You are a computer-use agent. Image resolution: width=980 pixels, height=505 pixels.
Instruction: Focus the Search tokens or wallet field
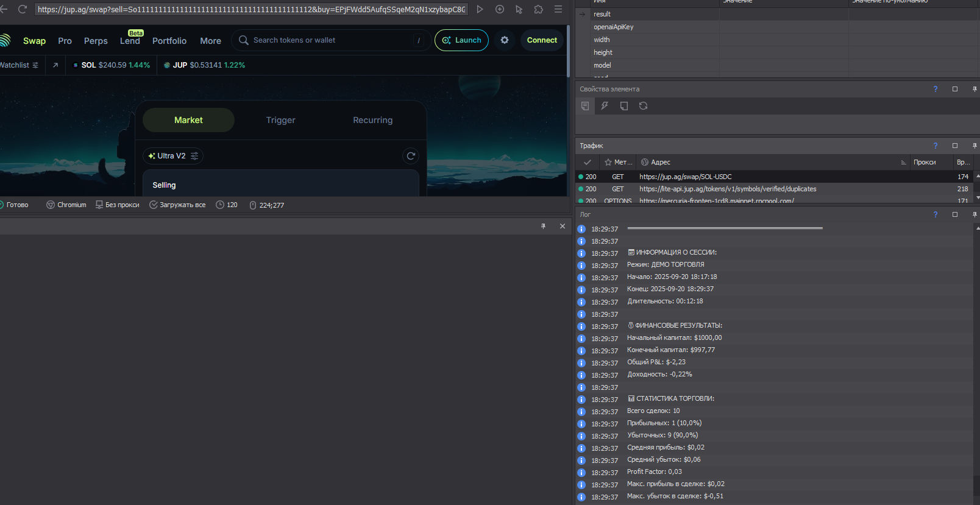pyautogui.click(x=332, y=40)
